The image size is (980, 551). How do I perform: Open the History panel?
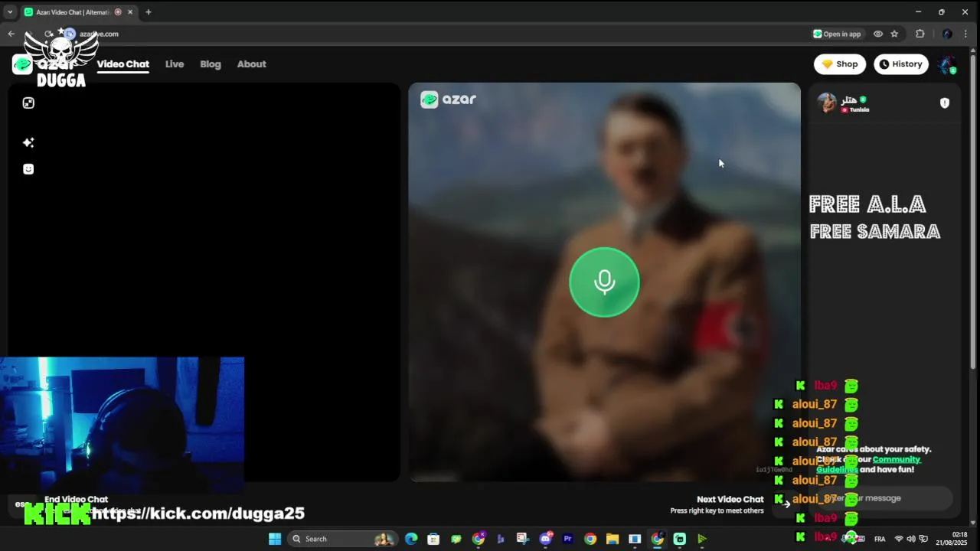click(901, 64)
